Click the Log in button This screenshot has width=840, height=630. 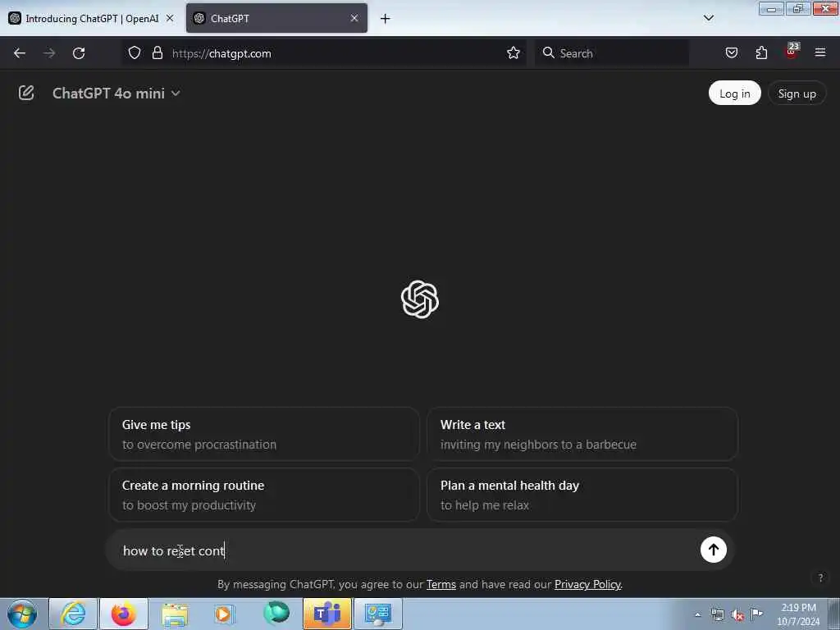coord(734,94)
